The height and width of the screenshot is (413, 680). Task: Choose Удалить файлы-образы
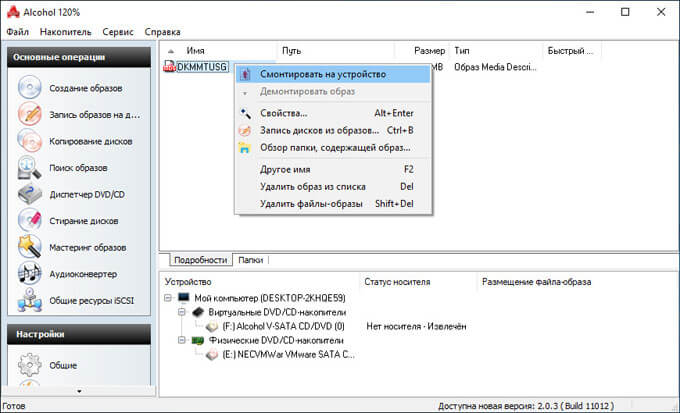pyautogui.click(x=333, y=203)
